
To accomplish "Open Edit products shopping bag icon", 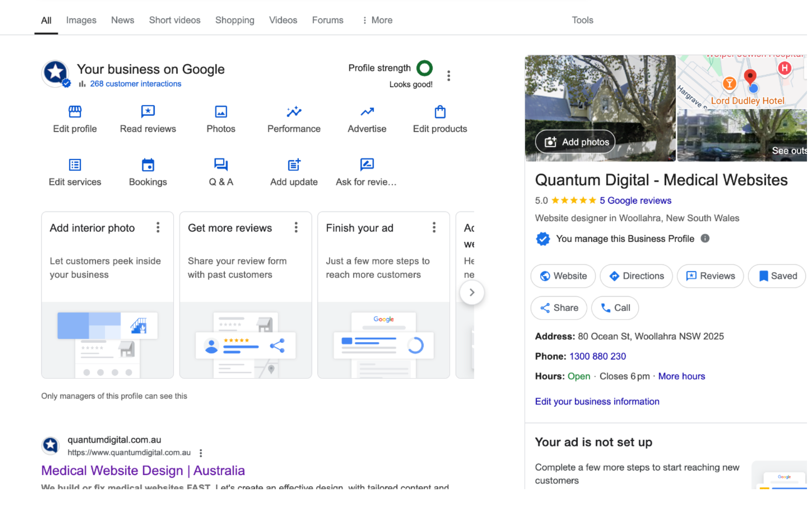I will [x=440, y=112].
